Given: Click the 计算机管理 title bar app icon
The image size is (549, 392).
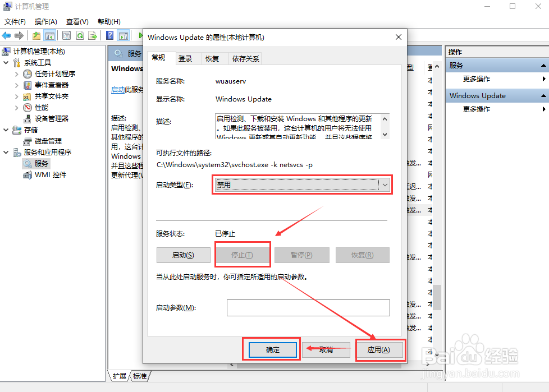Looking at the screenshot, I should tap(7, 6).
